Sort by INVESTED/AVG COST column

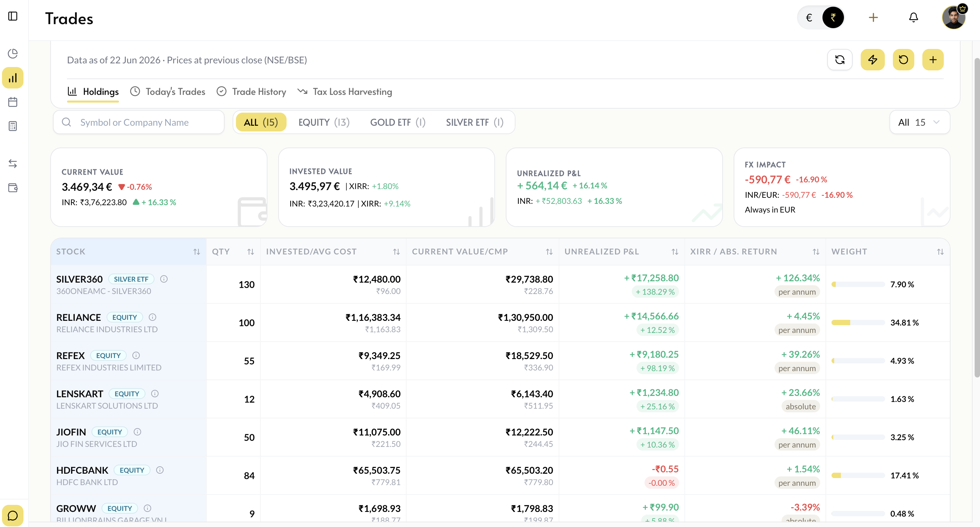click(396, 252)
